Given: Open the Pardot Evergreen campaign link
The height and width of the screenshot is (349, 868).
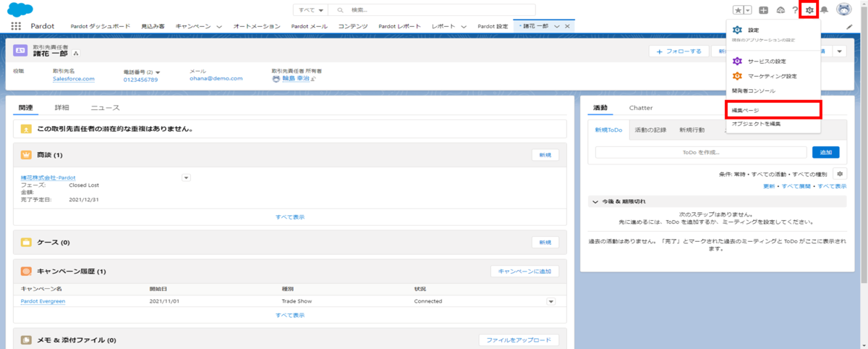Looking at the screenshot, I should pyautogui.click(x=43, y=301).
